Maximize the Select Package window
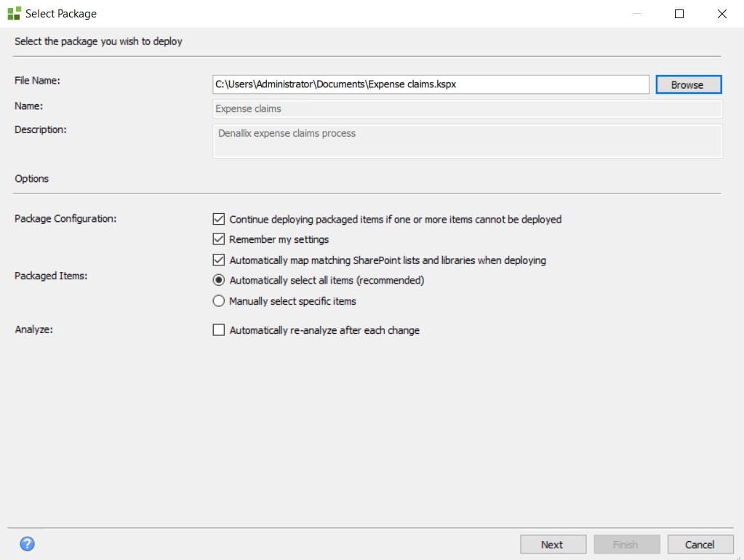Screen dimensions: 744x560 pos(679,13)
